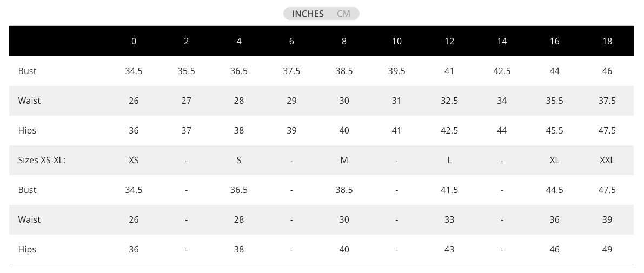Select the XS size label

pos(134,160)
